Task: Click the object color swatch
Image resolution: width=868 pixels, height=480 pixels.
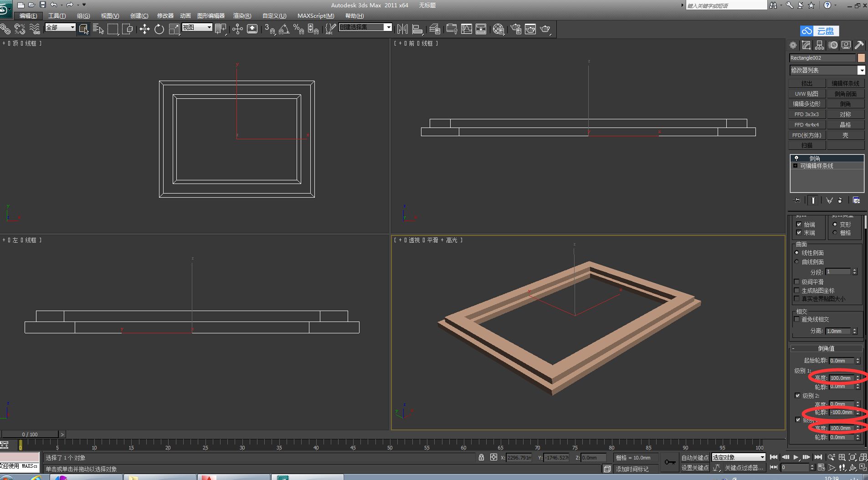Action: 861,58
